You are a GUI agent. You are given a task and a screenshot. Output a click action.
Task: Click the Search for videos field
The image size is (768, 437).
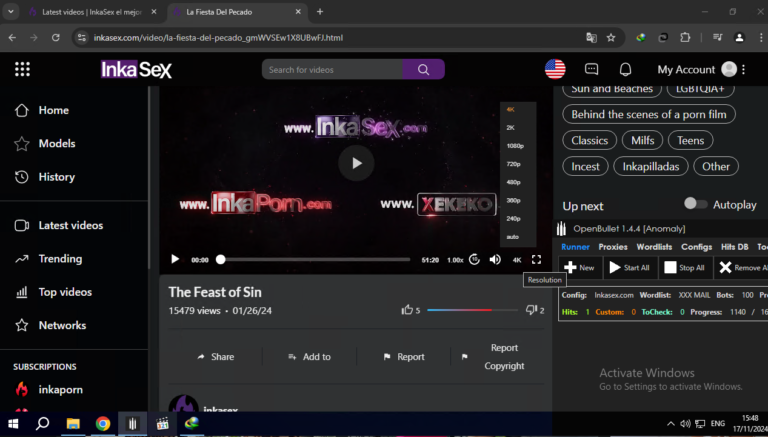click(333, 69)
